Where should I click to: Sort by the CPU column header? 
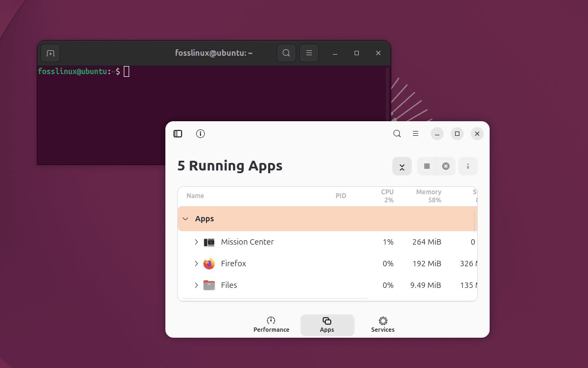point(387,196)
